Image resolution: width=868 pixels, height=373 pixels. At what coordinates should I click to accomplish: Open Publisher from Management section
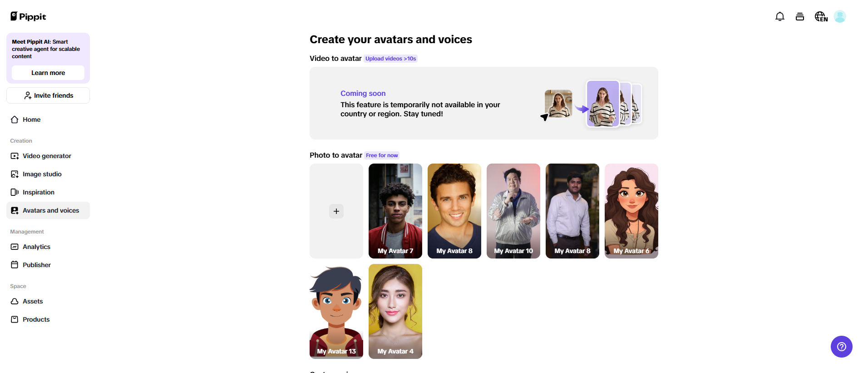pos(36,265)
